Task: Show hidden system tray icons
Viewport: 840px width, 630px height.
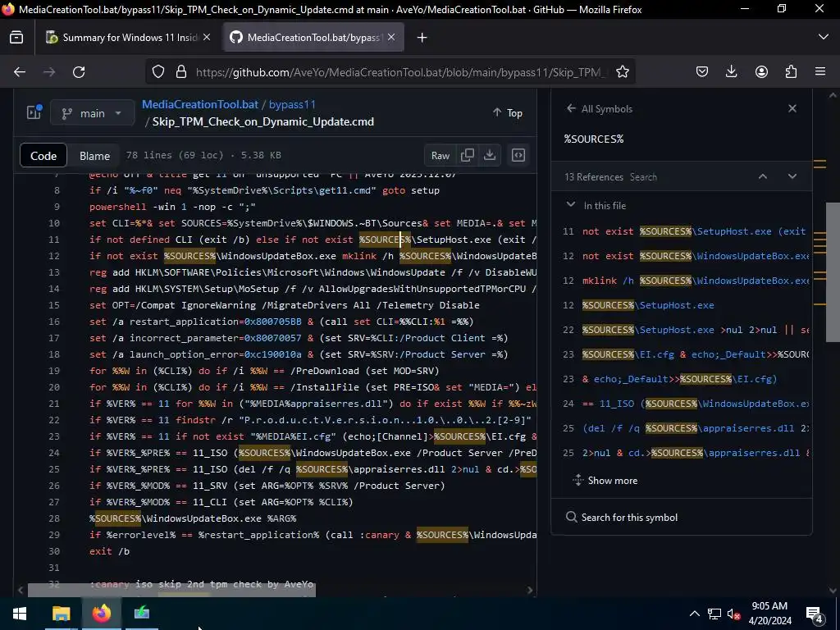Action: tap(694, 614)
